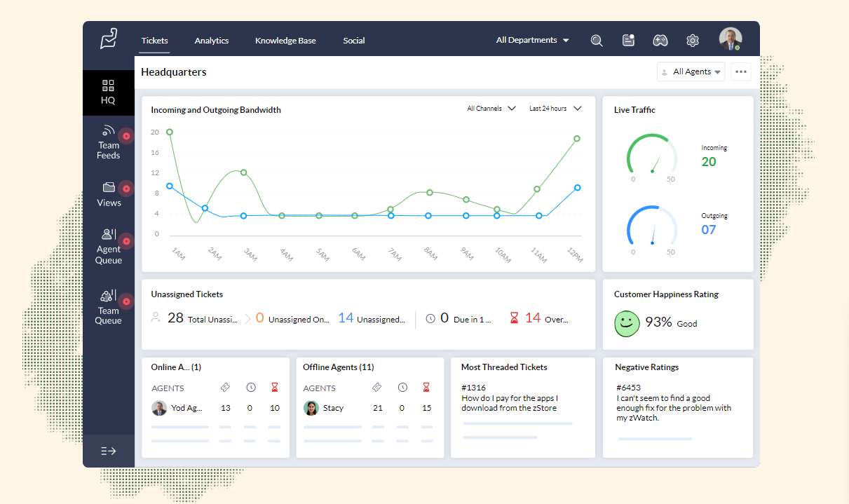Click the red badge on Team Feeds
849x504 pixels.
pos(126,136)
